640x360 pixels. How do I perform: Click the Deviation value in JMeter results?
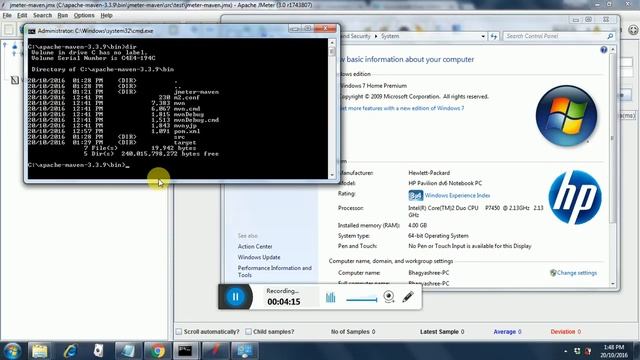click(x=579, y=332)
